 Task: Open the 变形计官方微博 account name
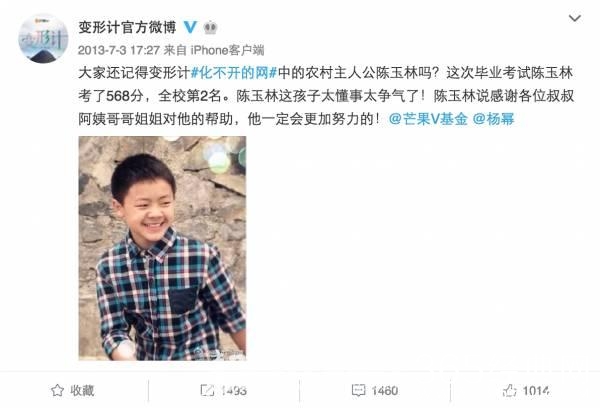[127, 27]
